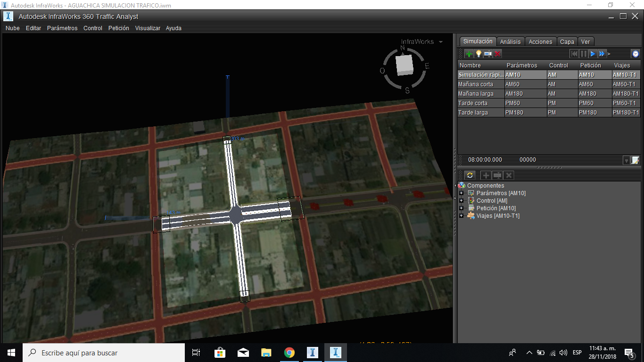Select the Mañana corta row
Image resolution: width=644 pixels, height=362 pixels.
click(549, 84)
